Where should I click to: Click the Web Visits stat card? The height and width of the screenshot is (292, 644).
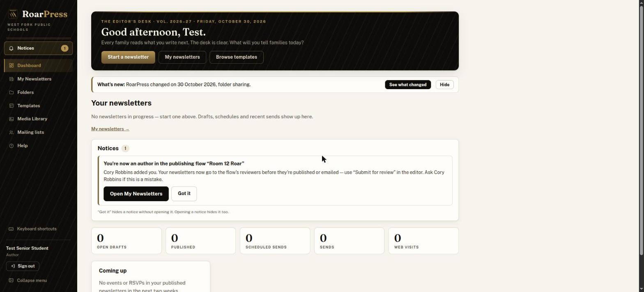(x=423, y=241)
